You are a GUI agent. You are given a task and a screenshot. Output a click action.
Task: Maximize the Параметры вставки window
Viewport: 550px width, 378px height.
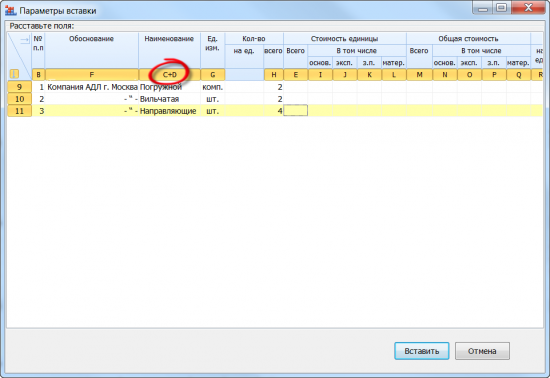click(502, 7)
